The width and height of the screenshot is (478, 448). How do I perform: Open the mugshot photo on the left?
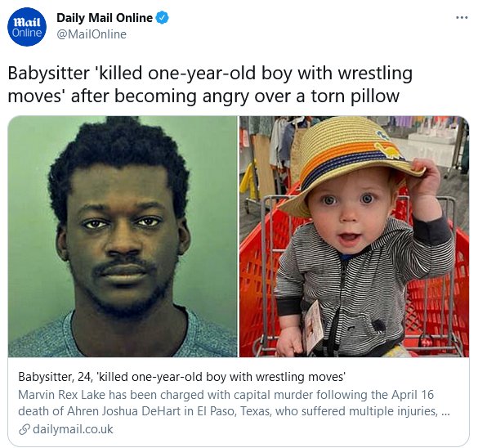pos(123,236)
